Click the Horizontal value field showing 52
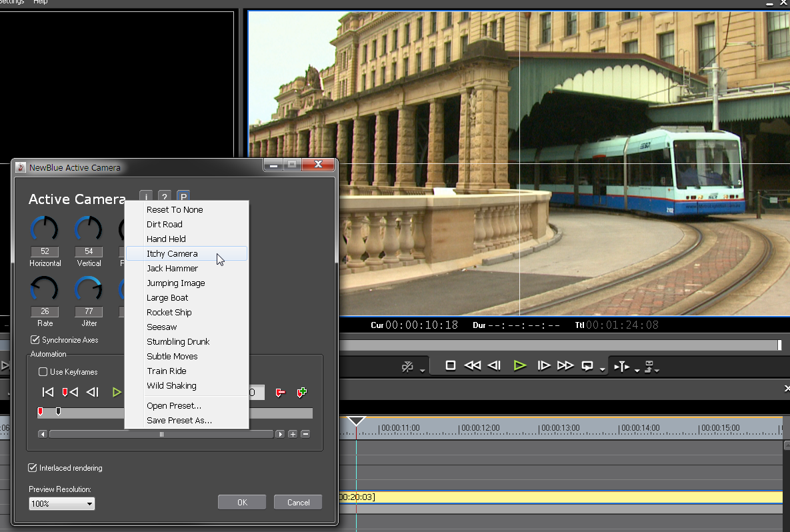Image resolution: width=790 pixels, height=532 pixels. pos(45,251)
